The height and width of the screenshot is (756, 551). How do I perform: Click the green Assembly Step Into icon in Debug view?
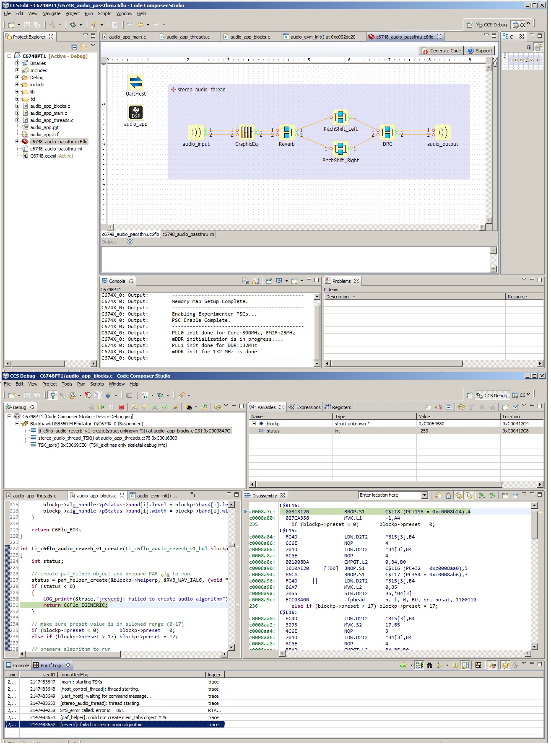pyautogui.click(x=155, y=407)
